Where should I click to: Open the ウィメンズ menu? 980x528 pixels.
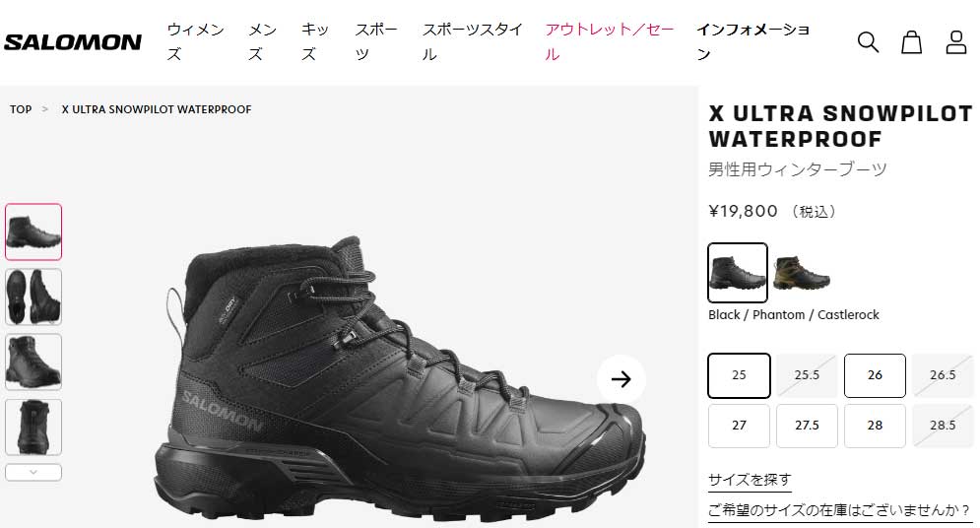(194, 41)
